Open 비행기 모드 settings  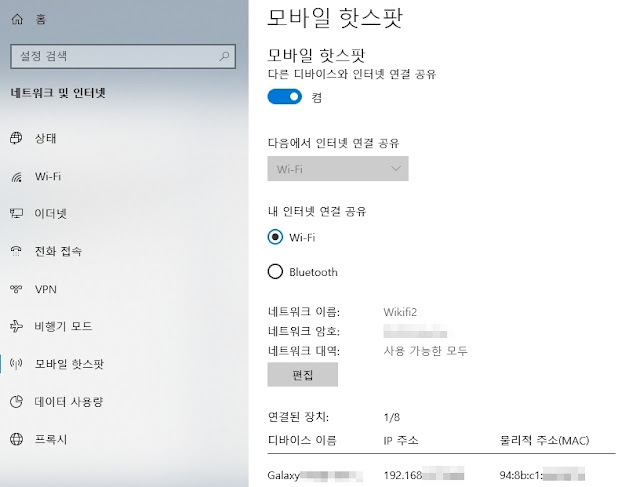point(63,326)
